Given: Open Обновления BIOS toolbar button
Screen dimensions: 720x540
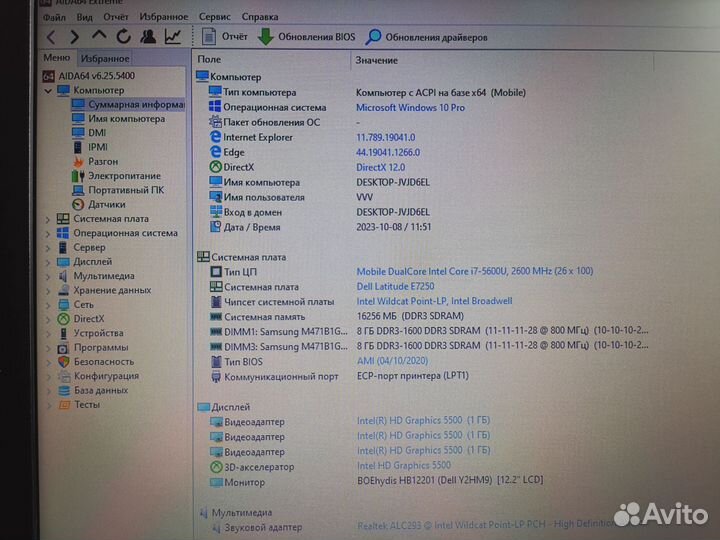Looking at the screenshot, I should 306,37.
